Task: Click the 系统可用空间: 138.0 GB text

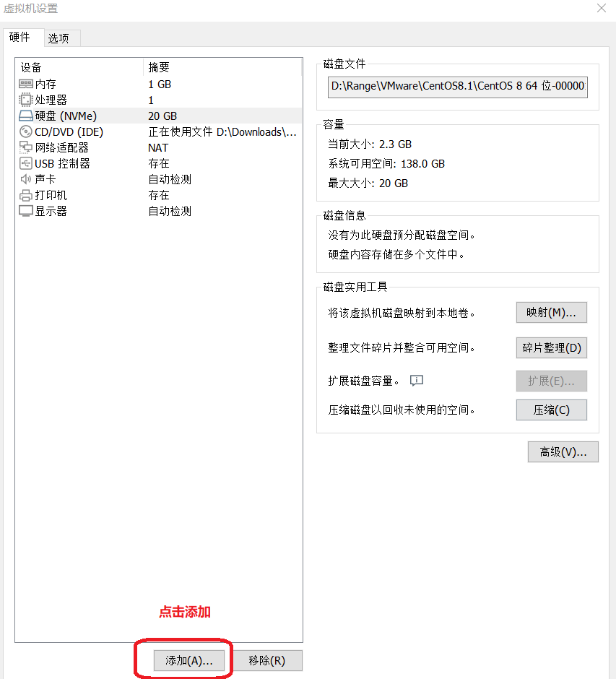Action: 386,164
